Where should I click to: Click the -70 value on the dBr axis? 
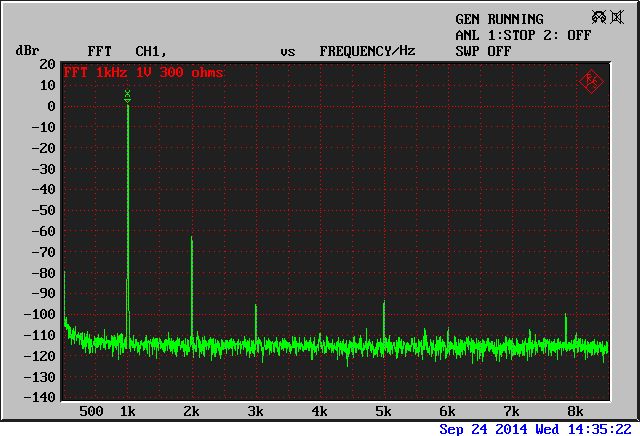pyautogui.click(x=43, y=252)
